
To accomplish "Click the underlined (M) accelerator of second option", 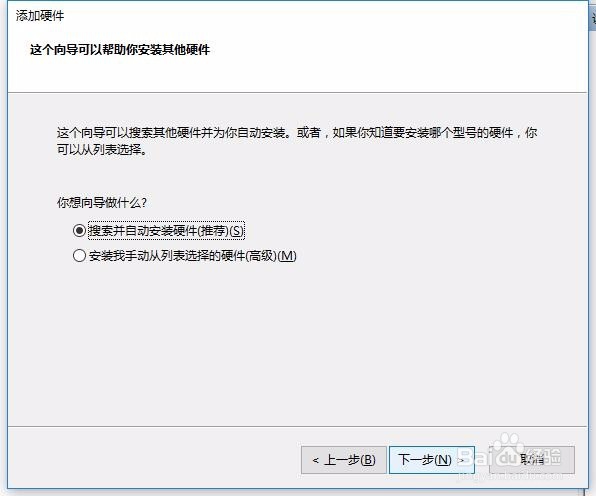I will coord(287,256).
